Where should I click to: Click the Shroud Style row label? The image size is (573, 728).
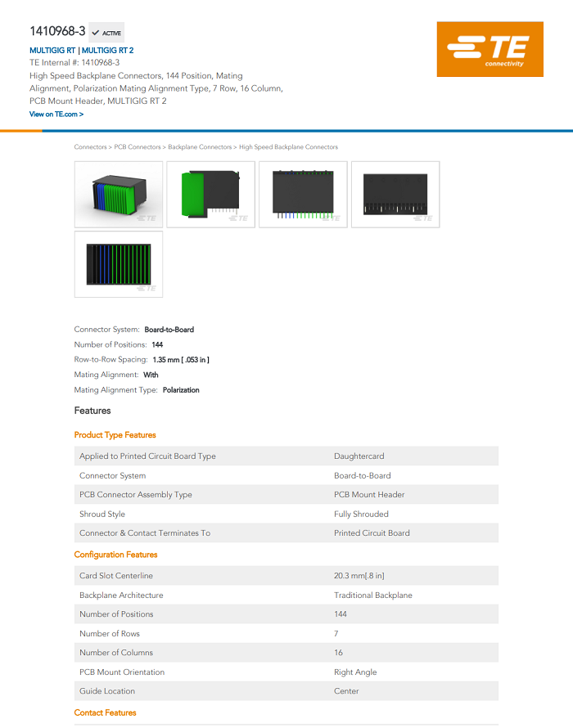(x=102, y=514)
